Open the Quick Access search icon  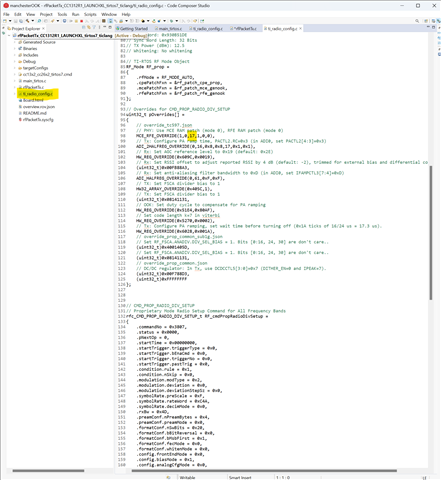coord(417,21)
